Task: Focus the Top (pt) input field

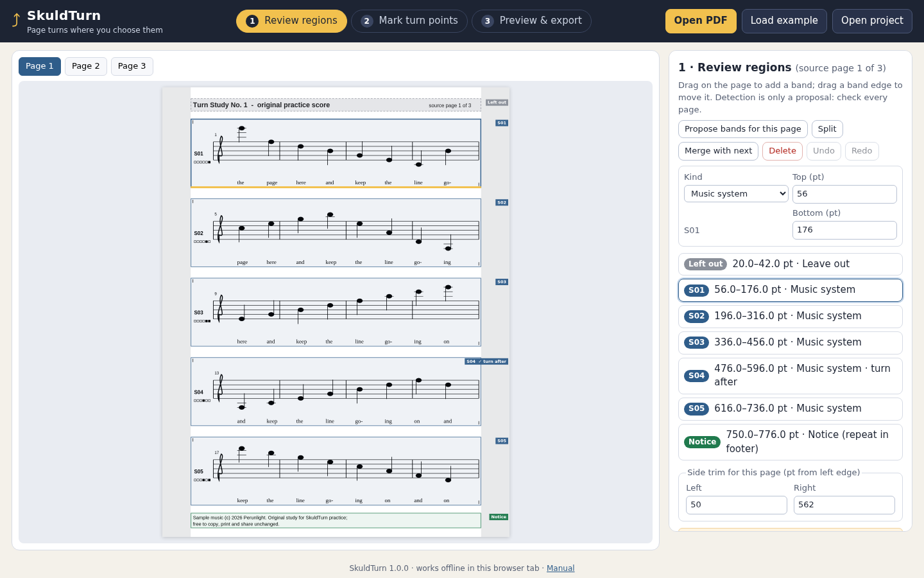Action: click(x=844, y=194)
